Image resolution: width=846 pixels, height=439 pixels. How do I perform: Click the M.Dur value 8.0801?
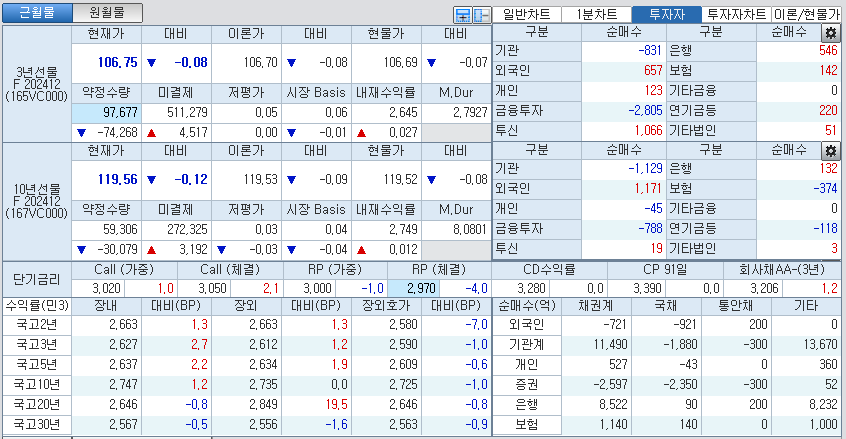tap(470, 230)
